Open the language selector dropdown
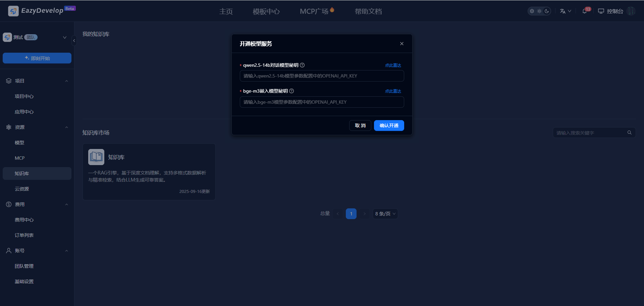The image size is (644, 306). click(x=565, y=11)
